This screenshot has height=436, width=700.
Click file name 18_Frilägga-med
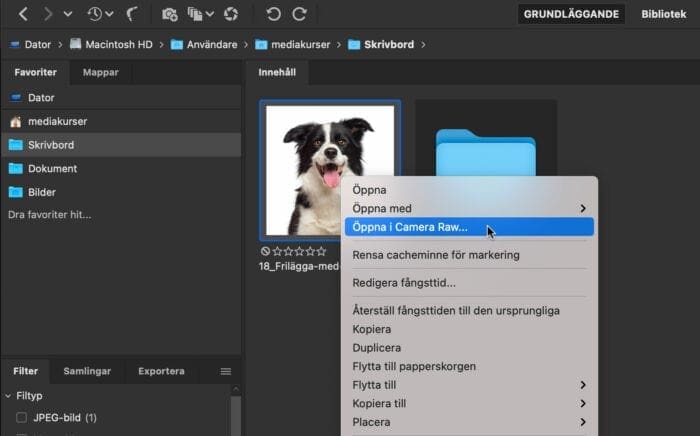tap(299, 266)
